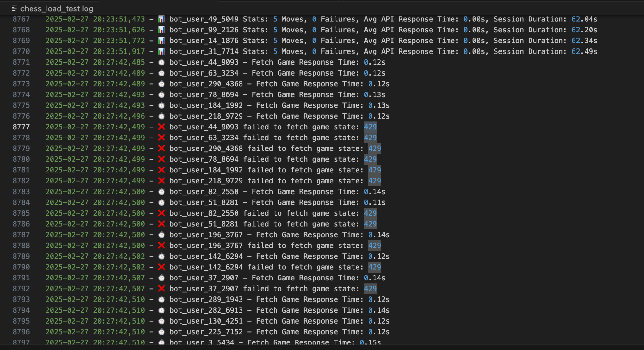This screenshot has height=350, width=644.
Task: Click the timestamp 20:23:51,473 on line 8767
Action: [x=119, y=19]
